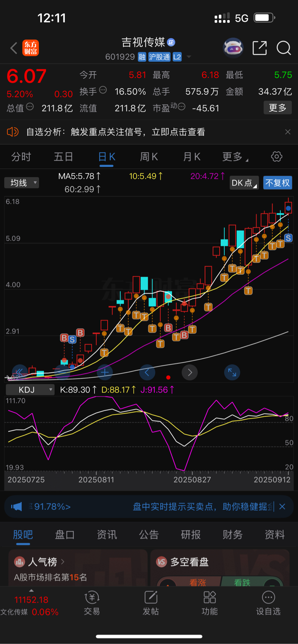Open the 多空看盘 card
The height and width of the screenshot is (644, 298).
click(x=220, y=568)
